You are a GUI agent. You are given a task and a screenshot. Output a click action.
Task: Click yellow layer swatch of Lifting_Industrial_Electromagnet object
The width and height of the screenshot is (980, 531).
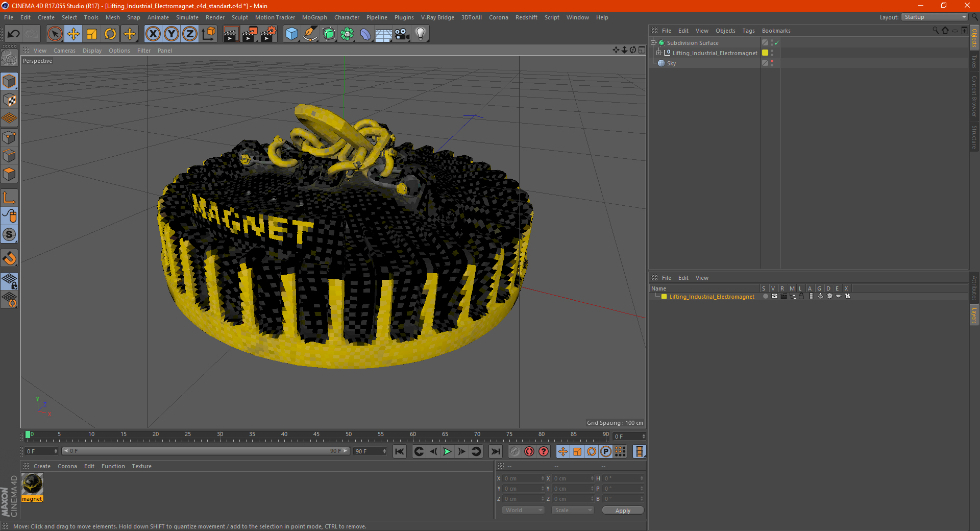tap(765, 53)
